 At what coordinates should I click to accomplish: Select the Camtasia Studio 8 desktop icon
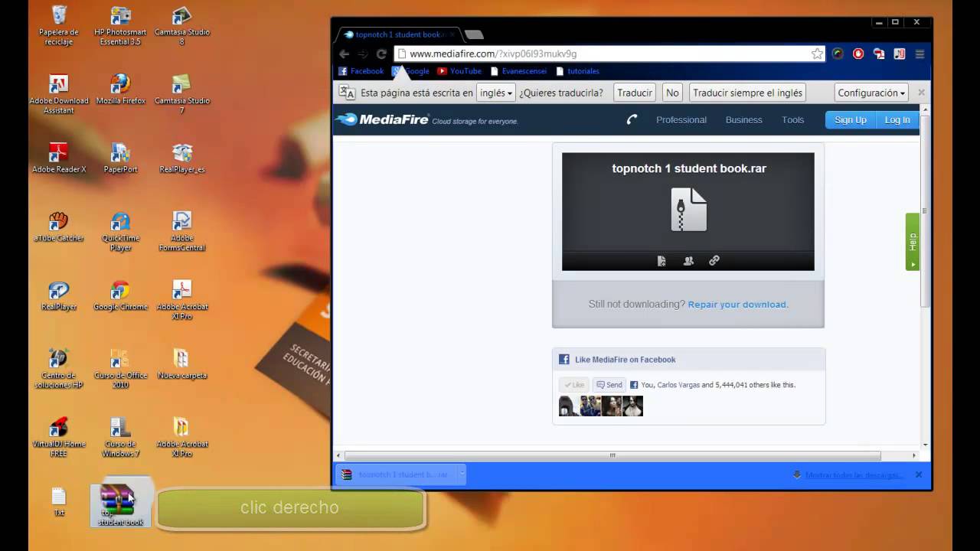[181, 25]
